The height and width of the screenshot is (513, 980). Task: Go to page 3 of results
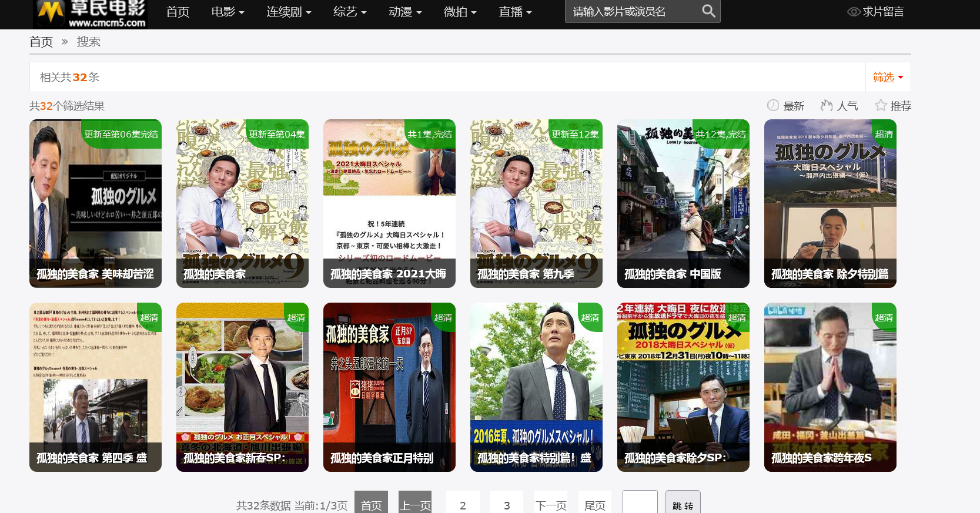[507, 503]
